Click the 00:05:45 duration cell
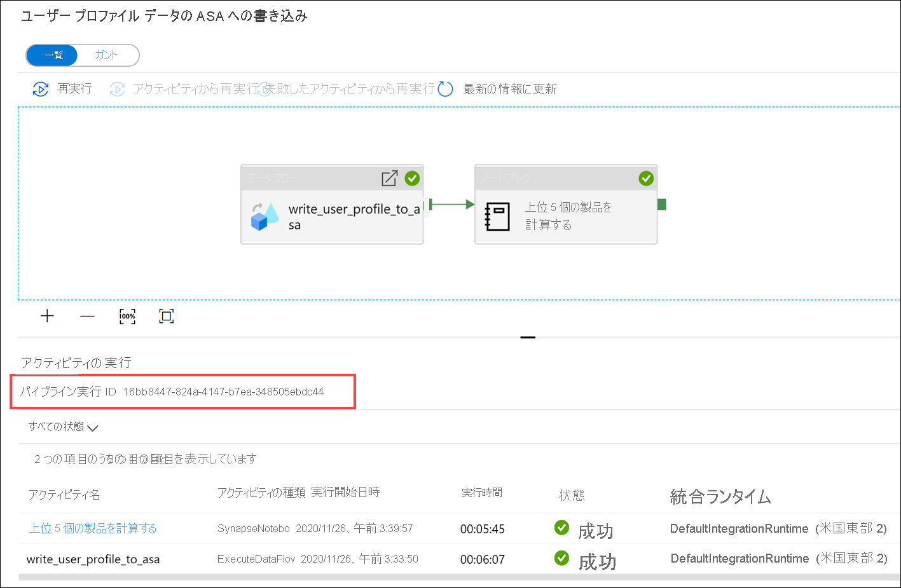 click(483, 529)
